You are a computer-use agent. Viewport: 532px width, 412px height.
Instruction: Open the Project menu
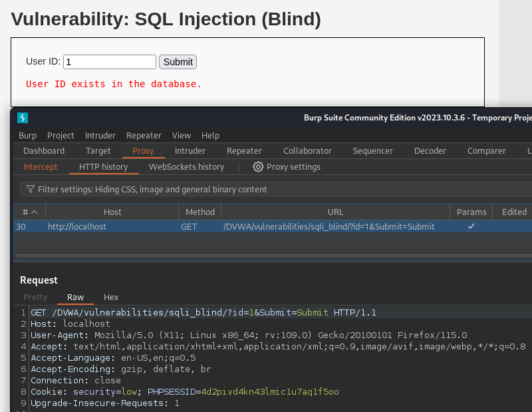(x=61, y=136)
